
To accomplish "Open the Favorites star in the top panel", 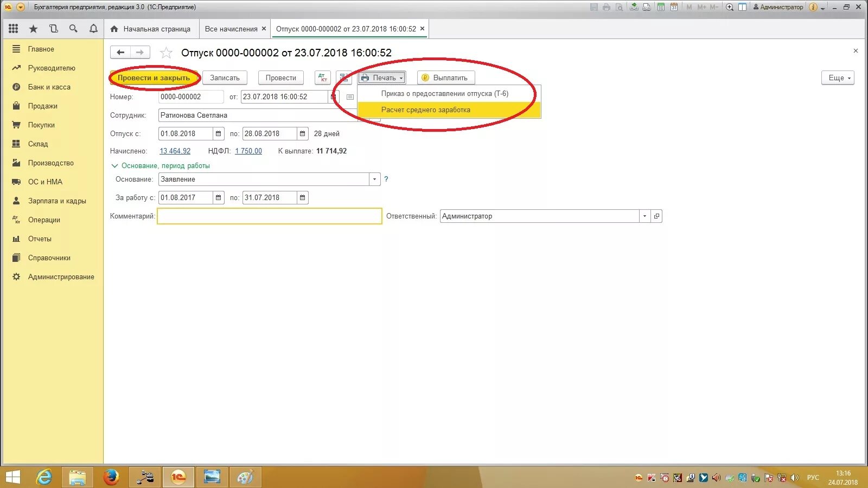I will 33,29.
